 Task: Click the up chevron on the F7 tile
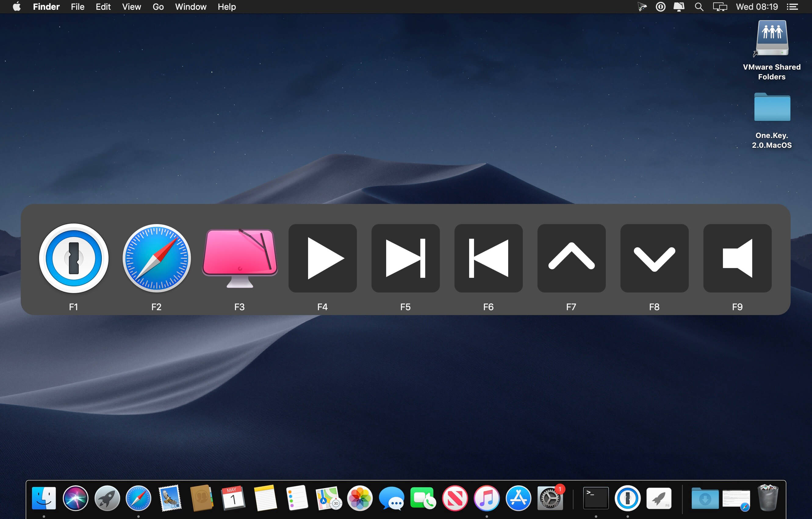point(572,258)
